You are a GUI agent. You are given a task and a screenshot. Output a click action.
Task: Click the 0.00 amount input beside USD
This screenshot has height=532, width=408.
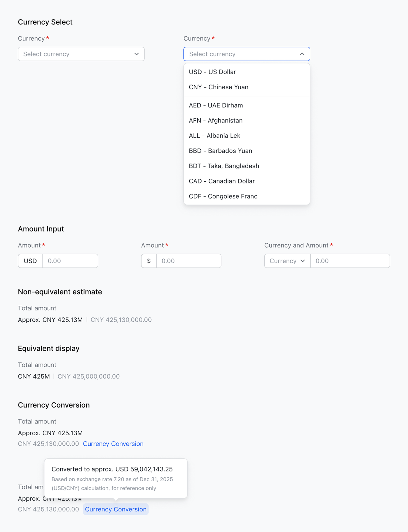click(x=70, y=261)
